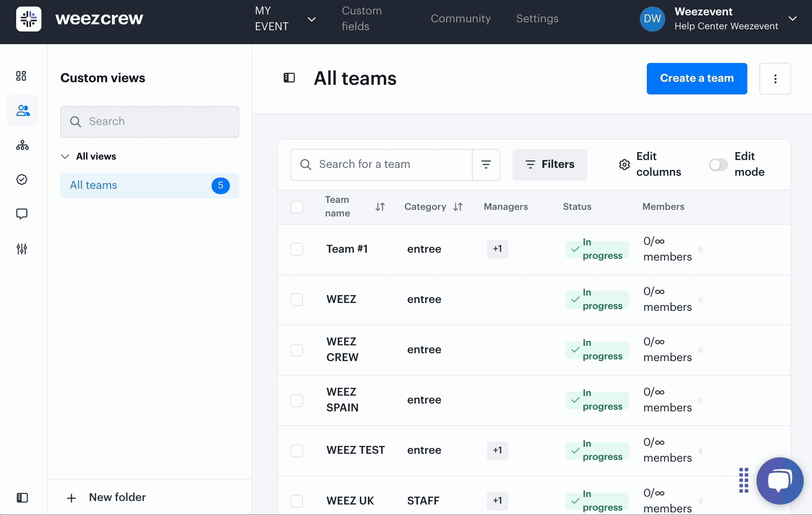Screen dimensions: 812x515
Task: Select the All teams view
Action: (x=149, y=186)
